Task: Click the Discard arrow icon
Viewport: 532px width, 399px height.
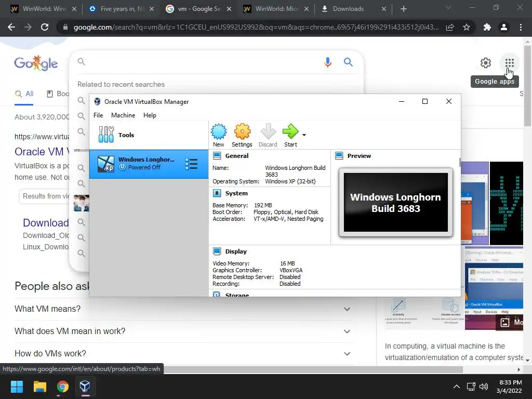Action: click(268, 131)
